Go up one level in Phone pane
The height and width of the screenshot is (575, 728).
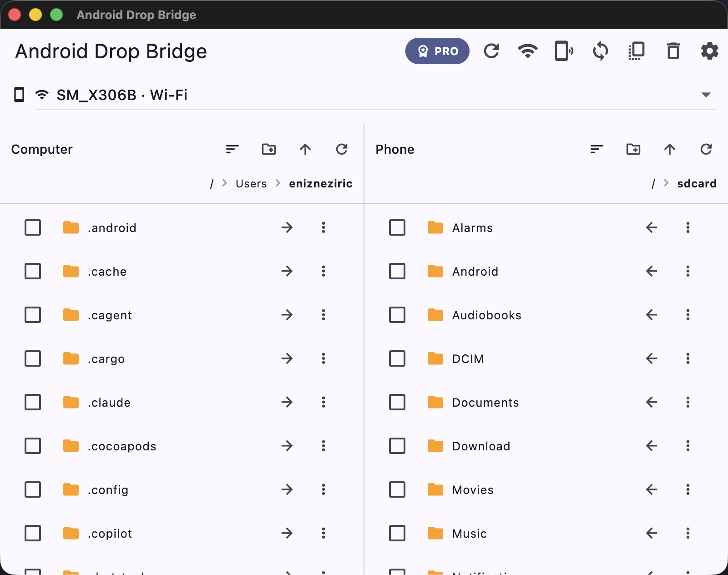click(x=670, y=149)
